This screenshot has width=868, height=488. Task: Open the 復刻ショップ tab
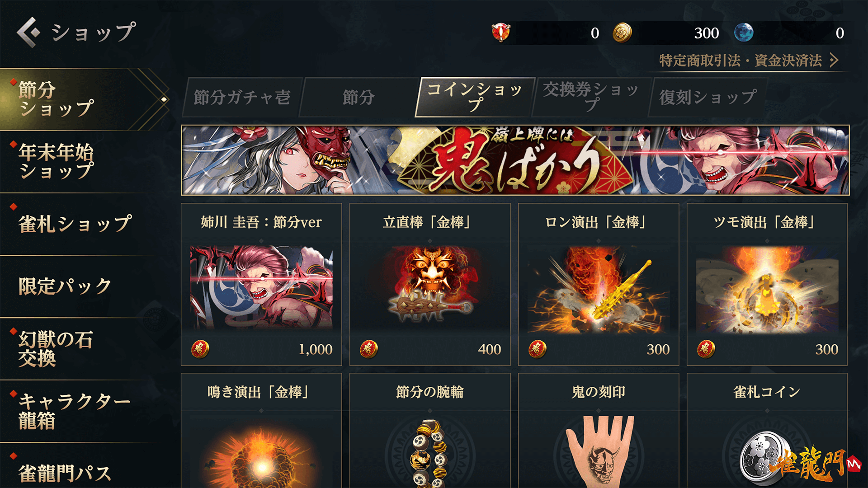click(x=708, y=97)
